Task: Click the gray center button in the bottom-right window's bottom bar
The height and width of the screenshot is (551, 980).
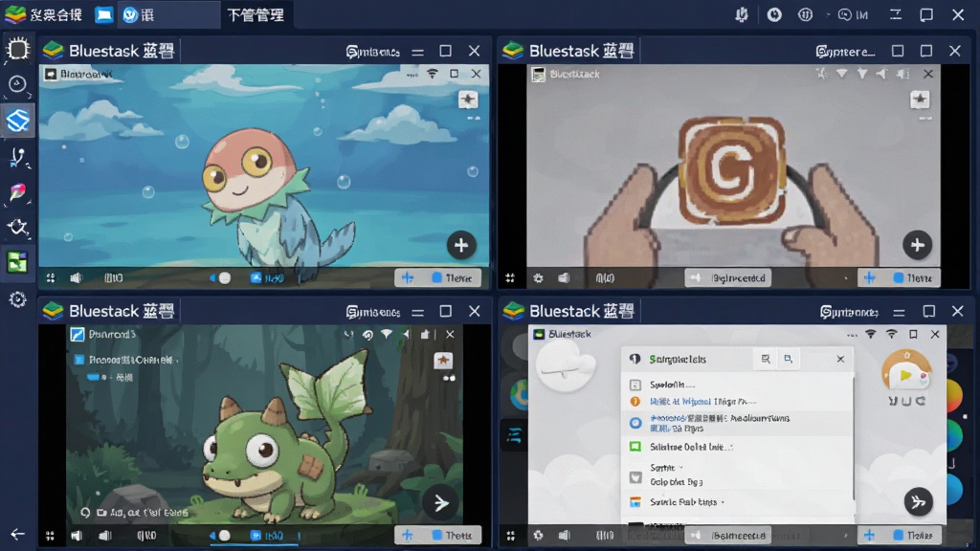Action: click(x=728, y=536)
